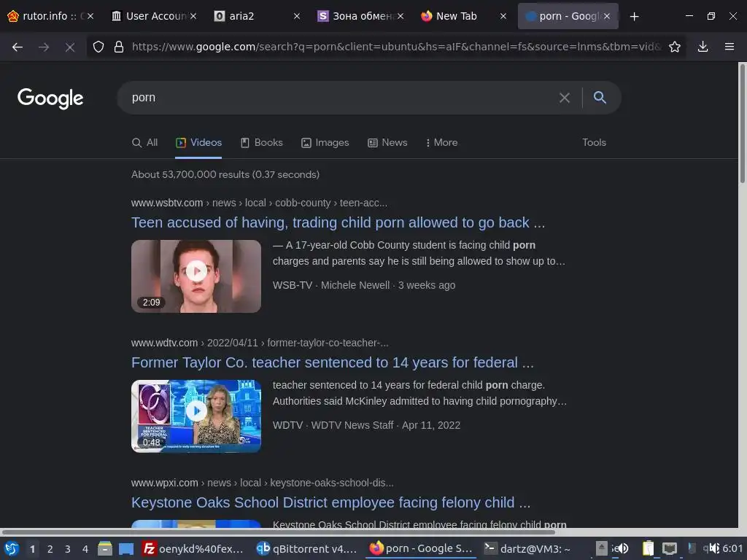Play the WSB-TV video thumbnail
Viewport: 747px width, 560px height.
point(196,276)
